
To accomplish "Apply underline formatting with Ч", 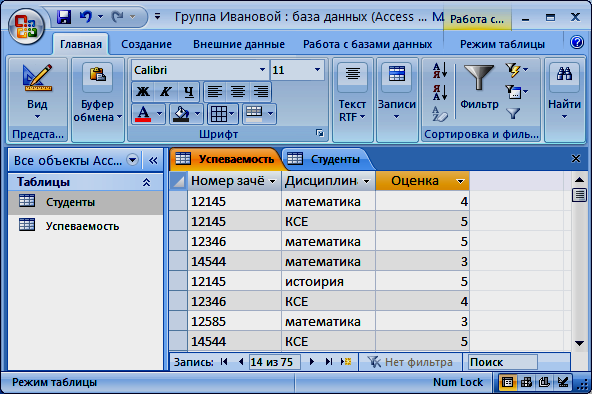I will [188, 92].
